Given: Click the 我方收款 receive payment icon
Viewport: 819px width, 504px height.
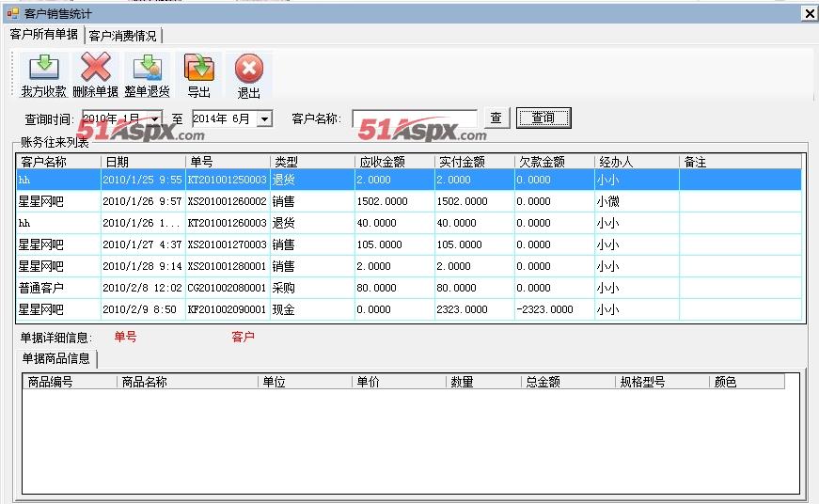Looking at the screenshot, I should click(43, 68).
